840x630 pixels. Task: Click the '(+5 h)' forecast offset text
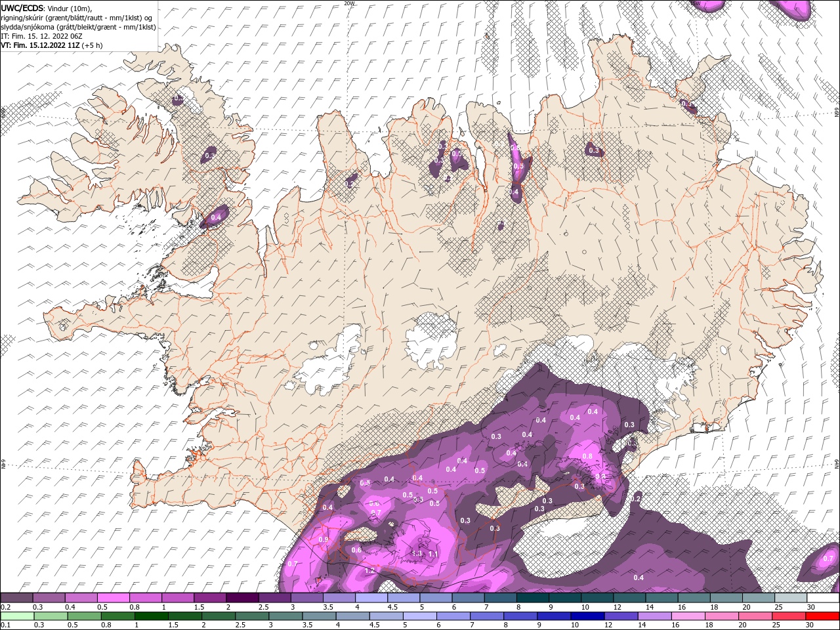coord(93,45)
